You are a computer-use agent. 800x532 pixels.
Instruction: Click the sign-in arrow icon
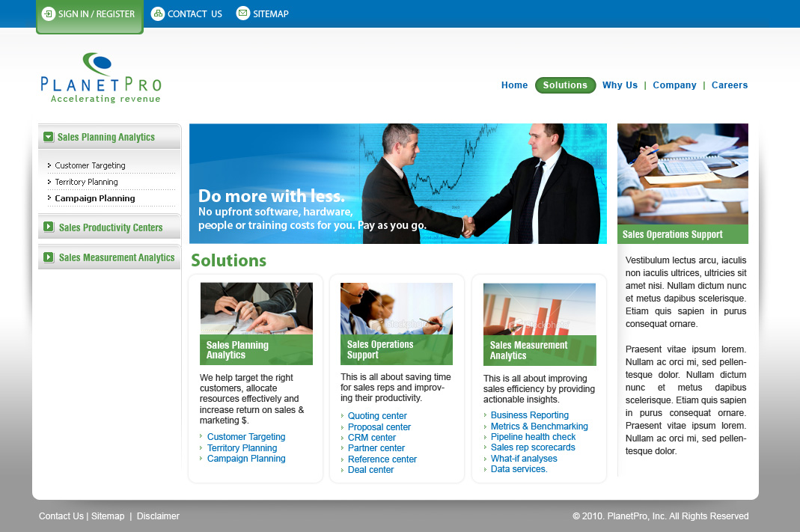48,13
